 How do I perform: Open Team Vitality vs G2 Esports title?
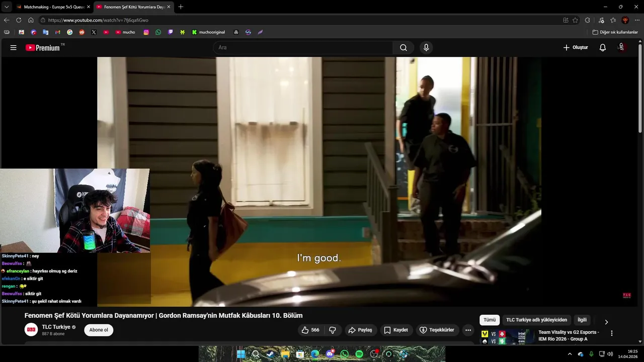tap(569, 335)
